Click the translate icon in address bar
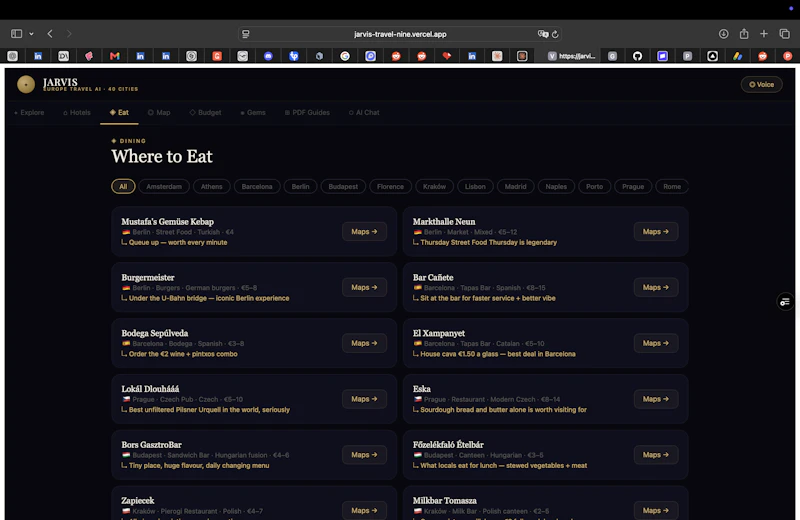This screenshot has width=800, height=520. click(x=543, y=34)
